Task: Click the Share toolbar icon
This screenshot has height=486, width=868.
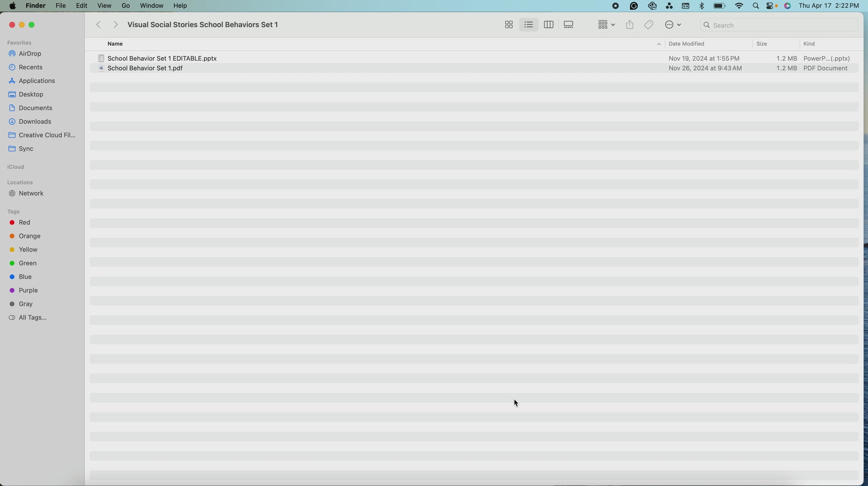Action: [629, 25]
